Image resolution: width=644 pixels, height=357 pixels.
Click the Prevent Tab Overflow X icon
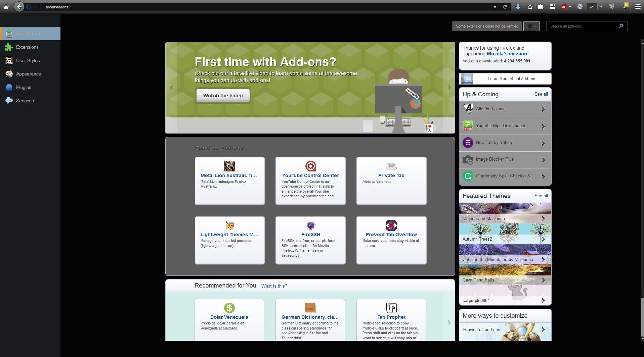click(x=391, y=225)
